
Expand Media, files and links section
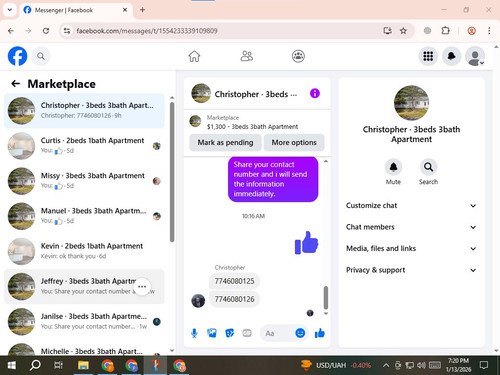[411, 248]
